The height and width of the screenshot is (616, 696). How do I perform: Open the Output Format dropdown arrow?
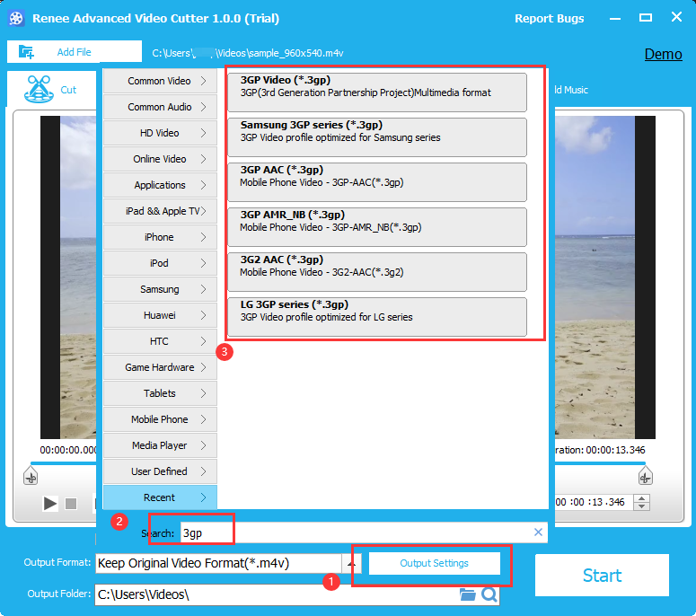point(352,564)
